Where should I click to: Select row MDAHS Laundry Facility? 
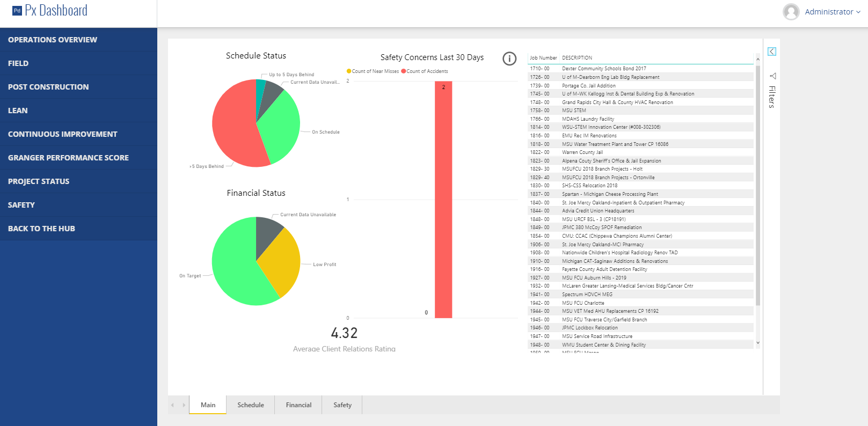(641, 119)
